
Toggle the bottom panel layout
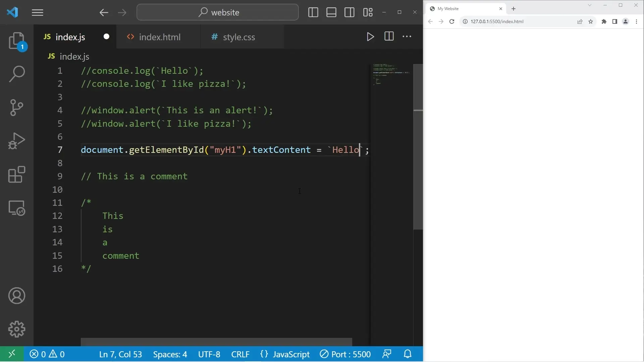coord(331,12)
